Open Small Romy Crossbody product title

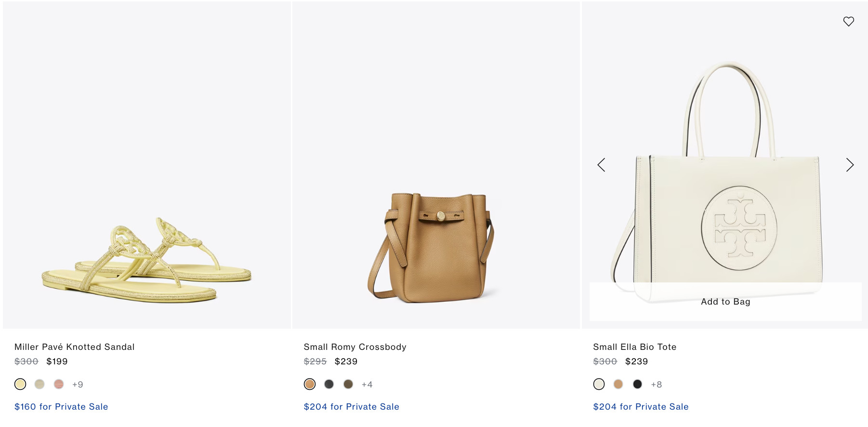(355, 347)
